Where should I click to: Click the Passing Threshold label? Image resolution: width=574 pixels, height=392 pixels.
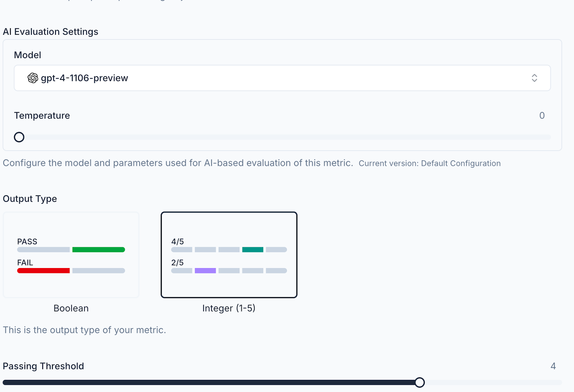(x=43, y=366)
